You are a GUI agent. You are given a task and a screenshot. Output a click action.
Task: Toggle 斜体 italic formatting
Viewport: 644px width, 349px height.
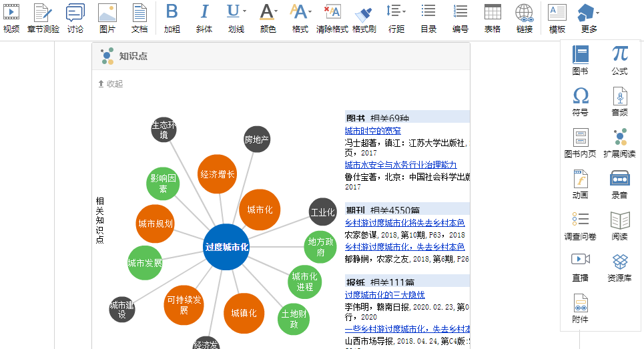(204, 18)
